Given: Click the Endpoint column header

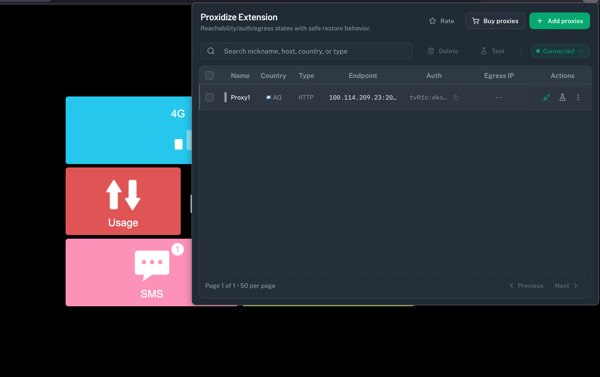Looking at the screenshot, I should point(363,75).
